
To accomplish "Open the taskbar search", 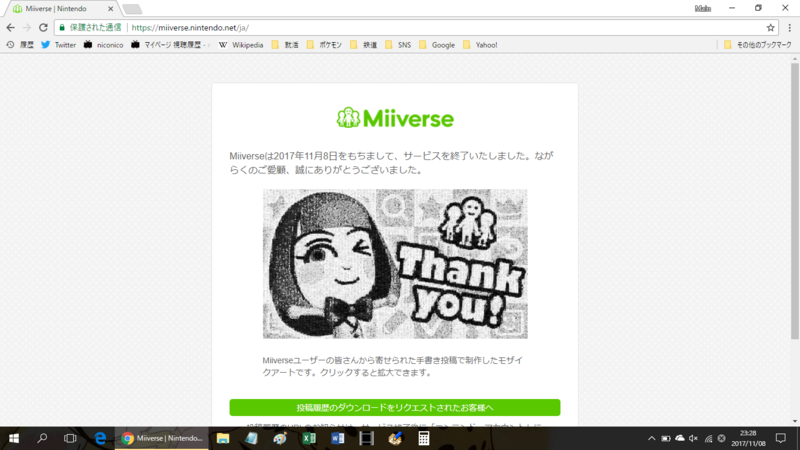I will click(42, 438).
